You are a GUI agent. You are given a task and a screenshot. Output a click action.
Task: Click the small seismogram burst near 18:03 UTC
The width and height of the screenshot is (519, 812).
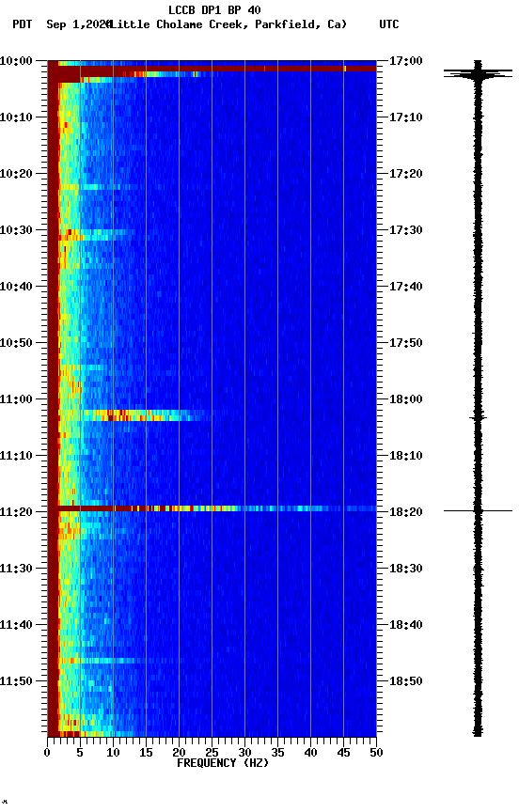point(478,418)
